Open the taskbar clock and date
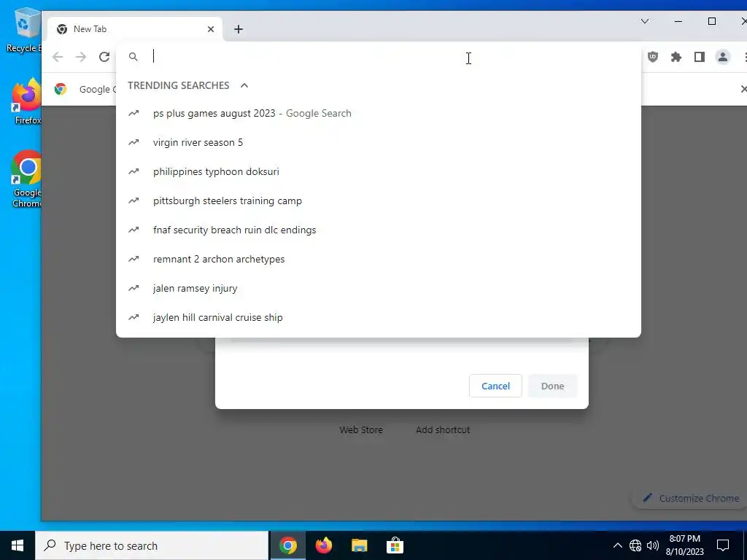Viewport: 747px width, 560px height. coord(684,545)
